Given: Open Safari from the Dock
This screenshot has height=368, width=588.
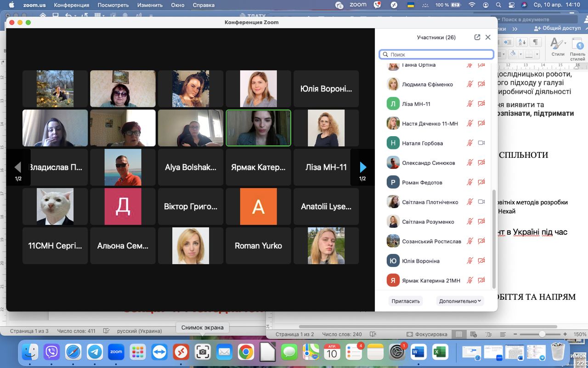Looking at the screenshot, I should pos(73,352).
